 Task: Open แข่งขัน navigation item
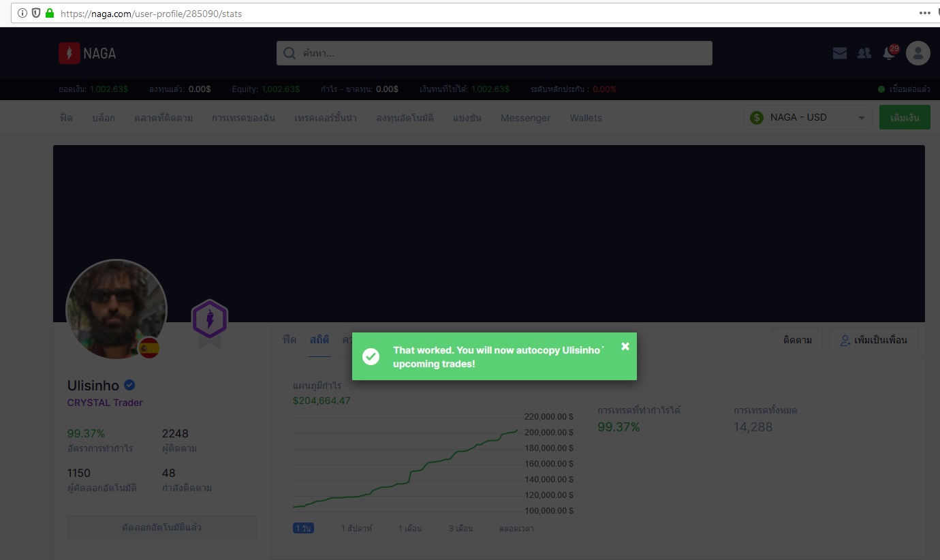(467, 118)
